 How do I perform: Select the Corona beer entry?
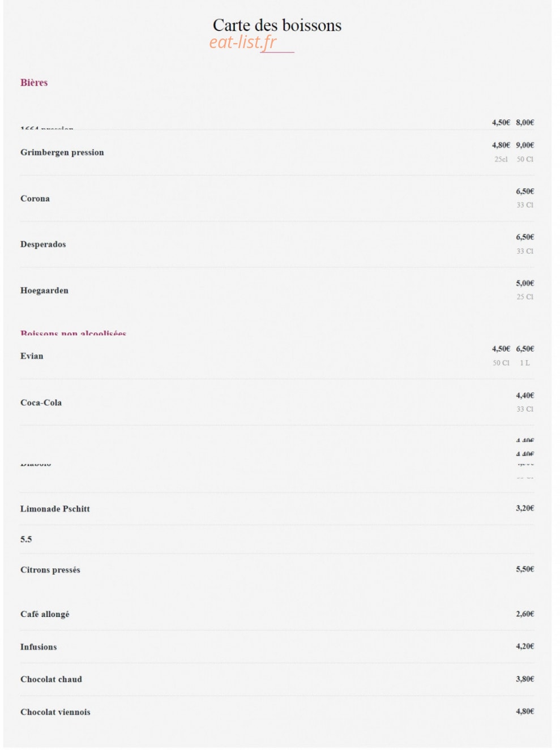coord(35,199)
